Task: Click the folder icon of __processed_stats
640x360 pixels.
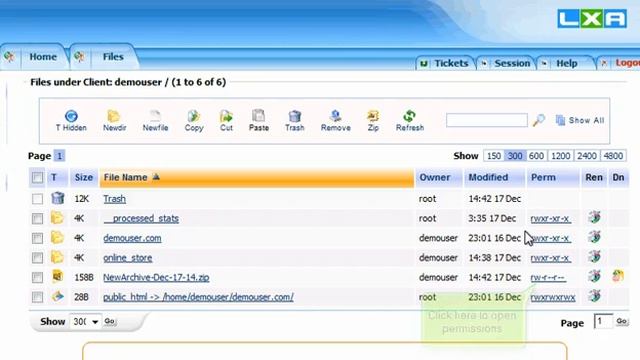Action: (x=57, y=218)
